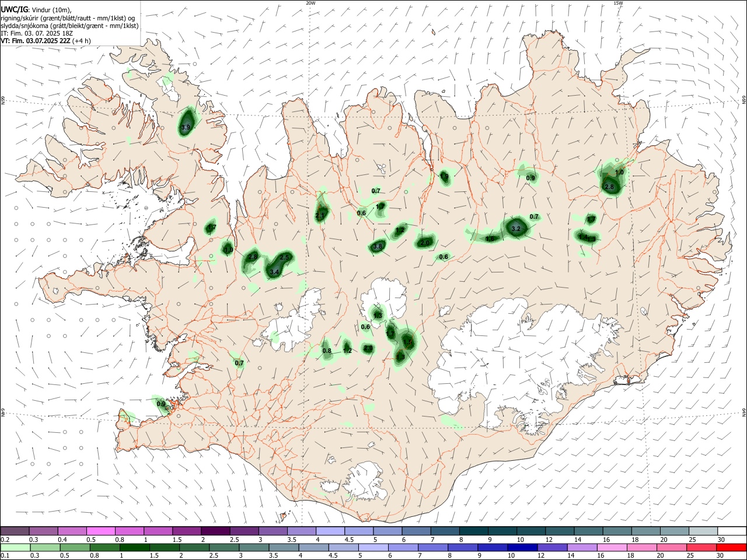Click the 2.1 precipitation label
Screen dimensions: 747x560
click(x=320, y=216)
